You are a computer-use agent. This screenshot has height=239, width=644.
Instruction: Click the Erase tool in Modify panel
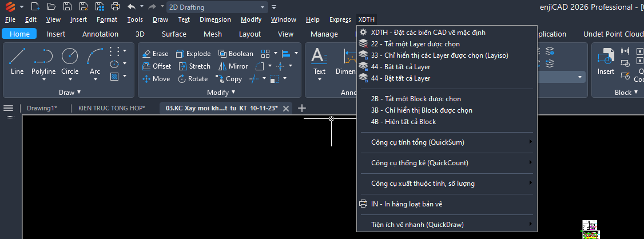pyautogui.click(x=155, y=54)
